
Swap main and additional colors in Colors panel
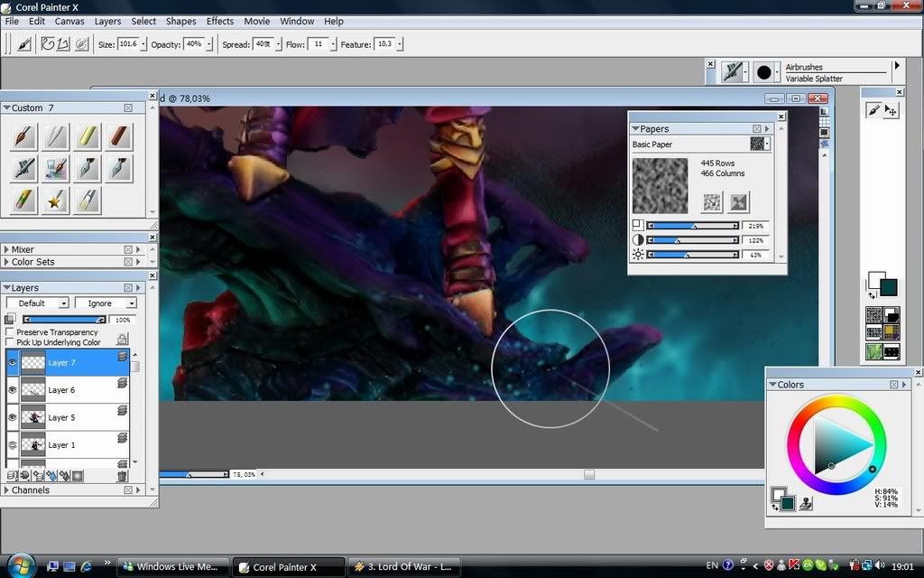774,508
